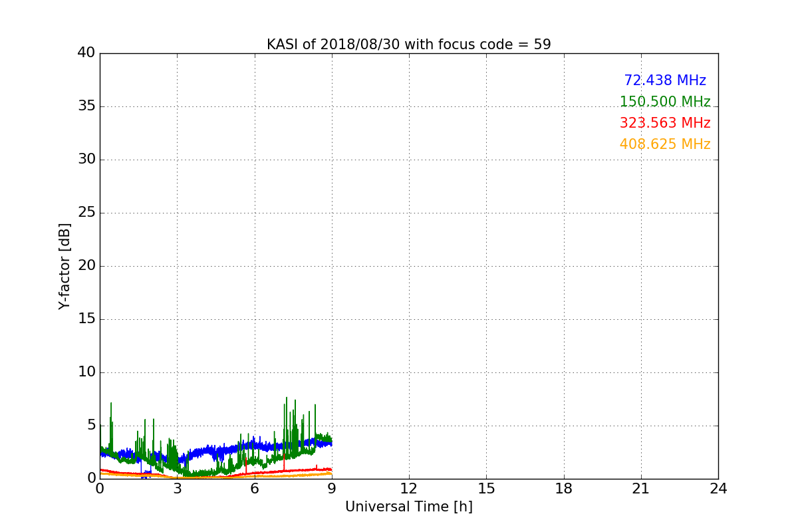798x532 pixels.
Task: Click the plot title KASI of 2018/08/30
Action: 408,45
